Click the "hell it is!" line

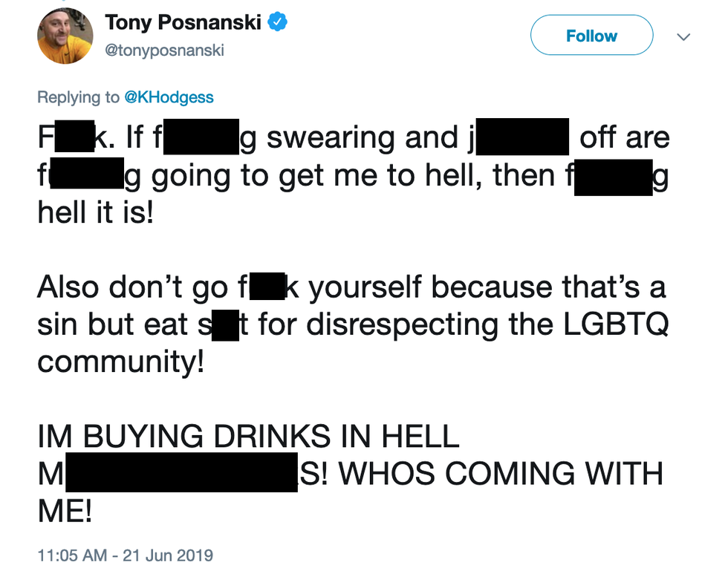(94, 212)
